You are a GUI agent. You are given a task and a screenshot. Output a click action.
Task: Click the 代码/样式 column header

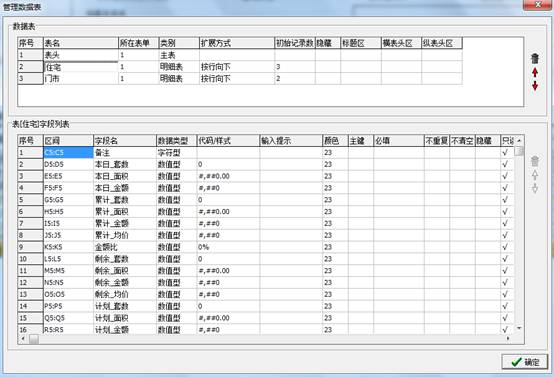click(228, 141)
